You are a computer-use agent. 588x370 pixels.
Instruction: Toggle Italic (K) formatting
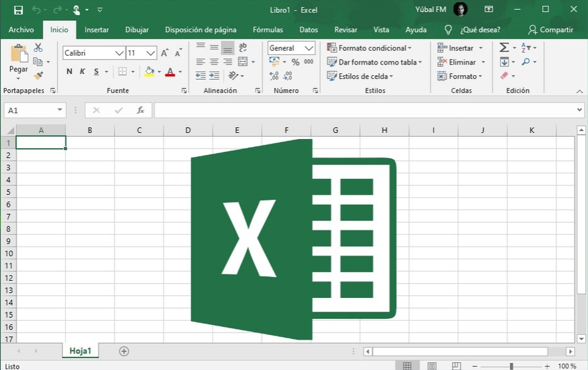click(82, 71)
